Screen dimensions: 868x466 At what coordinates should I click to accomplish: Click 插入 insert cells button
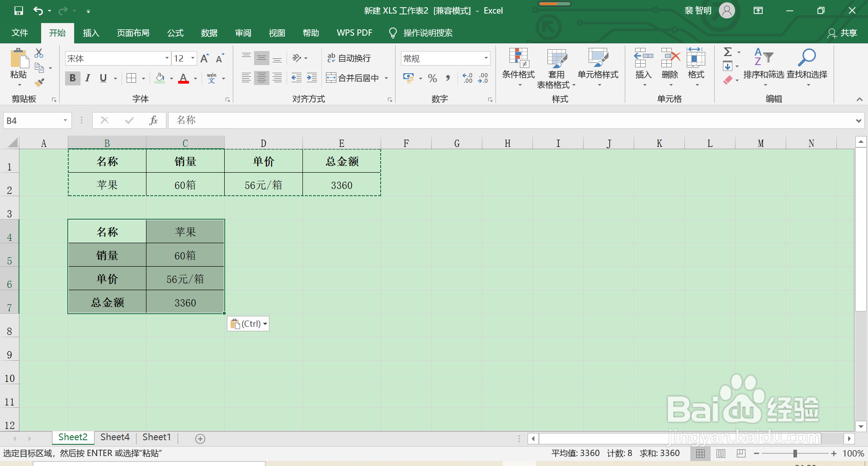(x=643, y=68)
